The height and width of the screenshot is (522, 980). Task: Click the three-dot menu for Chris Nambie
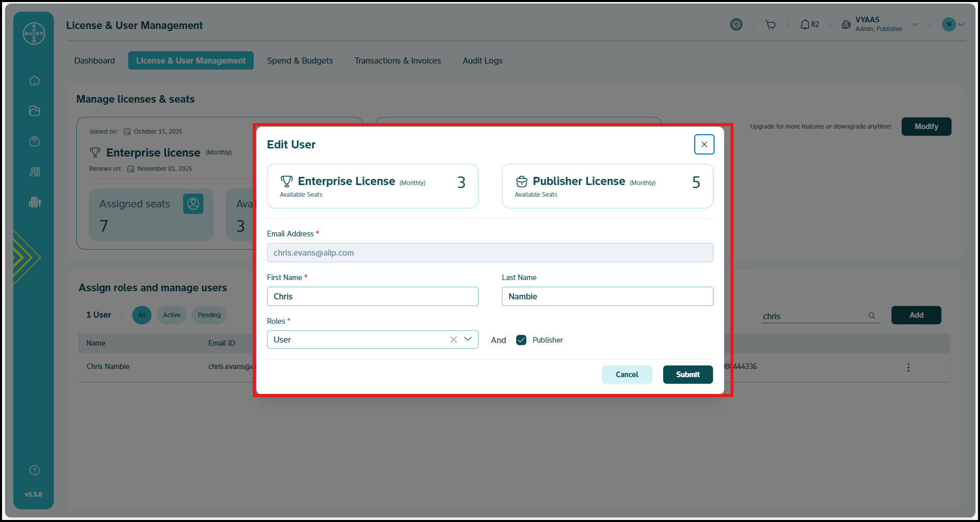[x=908, y=367]
